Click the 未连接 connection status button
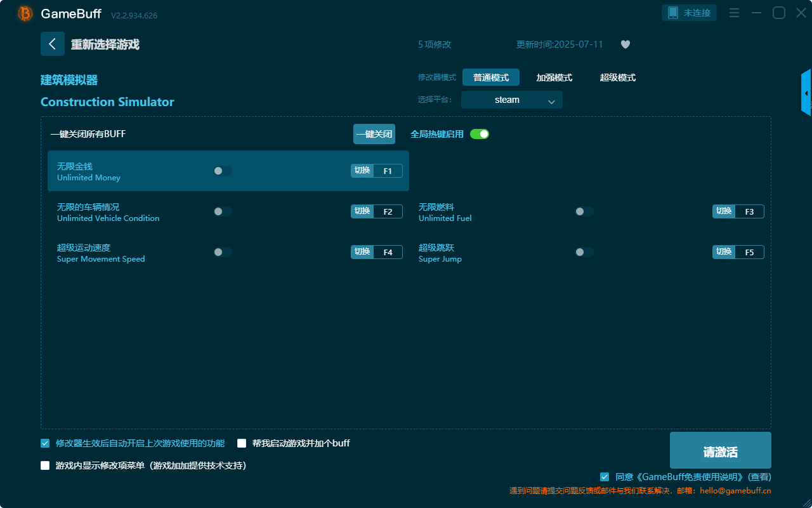This screenshot has height=508, width=812. pos(690,13)
